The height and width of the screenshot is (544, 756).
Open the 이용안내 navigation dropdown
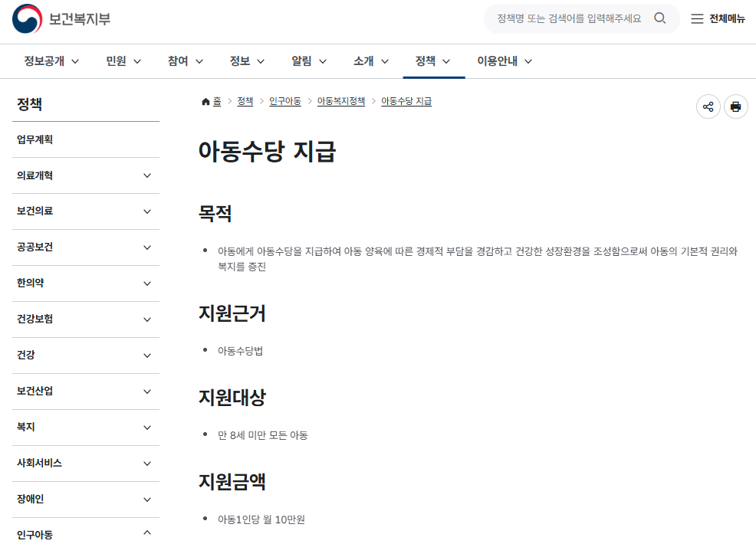point(505,61)
